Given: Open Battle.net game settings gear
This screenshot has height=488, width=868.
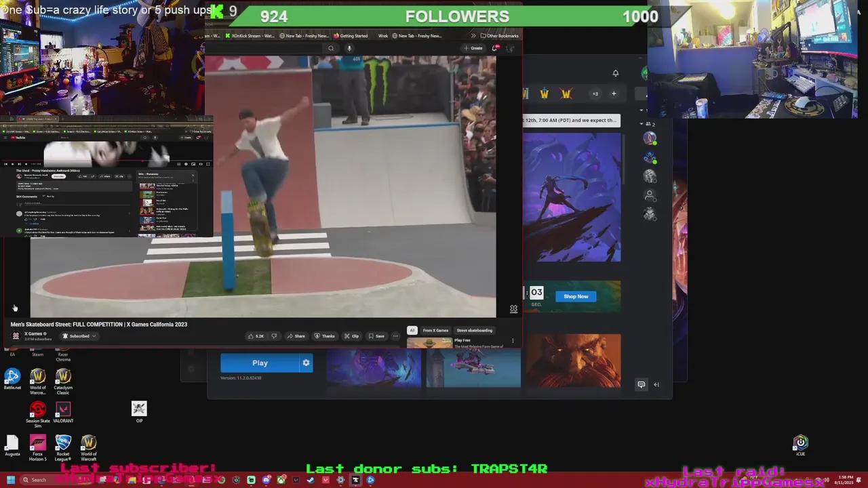Looking at the screenshot, I should (x=306, y=363).
